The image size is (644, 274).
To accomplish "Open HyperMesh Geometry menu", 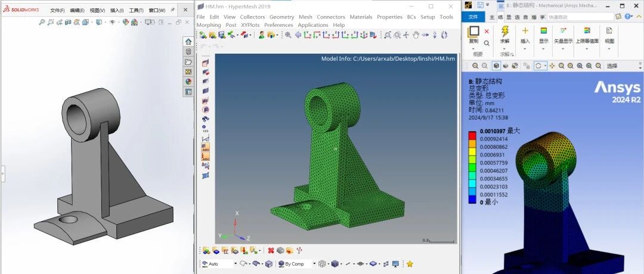I will coord(281,17).
